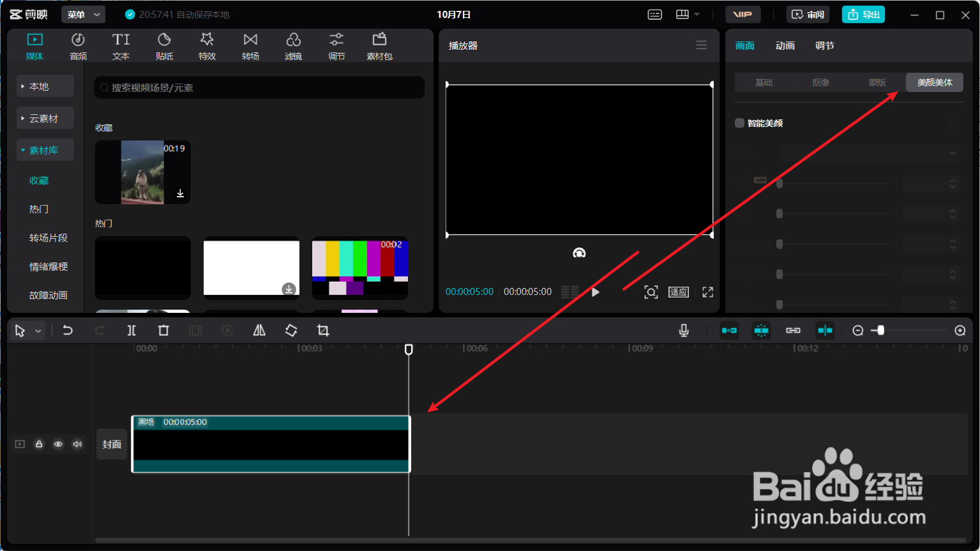Play the video in the player
The height and width of the screenshot is (551, 980).
point(595,292)
